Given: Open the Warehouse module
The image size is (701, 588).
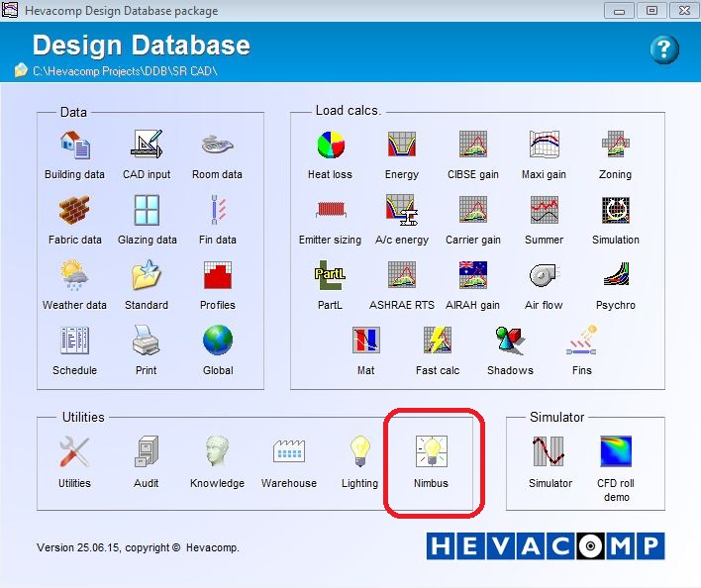Looking at the screenshot, I should [289, 450].
